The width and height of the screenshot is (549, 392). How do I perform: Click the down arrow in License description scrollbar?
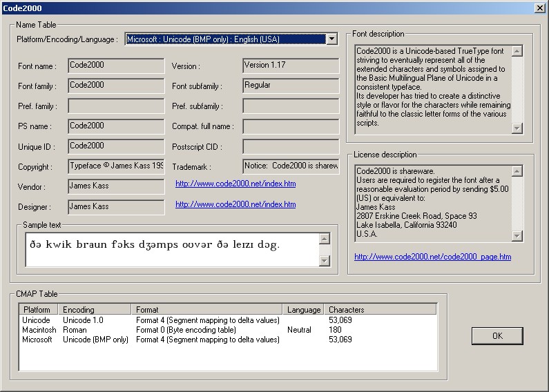(517, 236)
